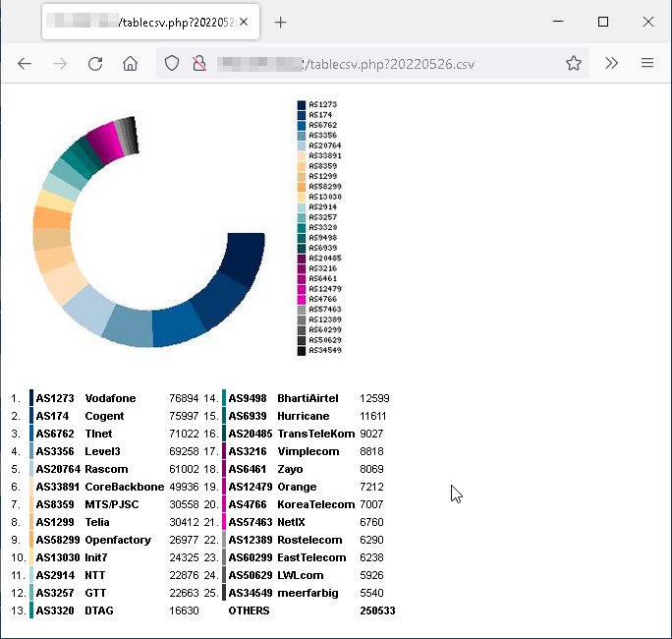Open the Firefox hamburger menu
Viewport: 672px width, 639px height.
coord(647,64)
